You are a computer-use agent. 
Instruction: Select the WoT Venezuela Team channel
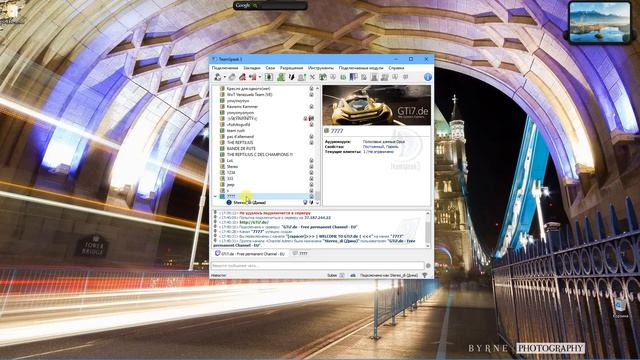(249, 94)
